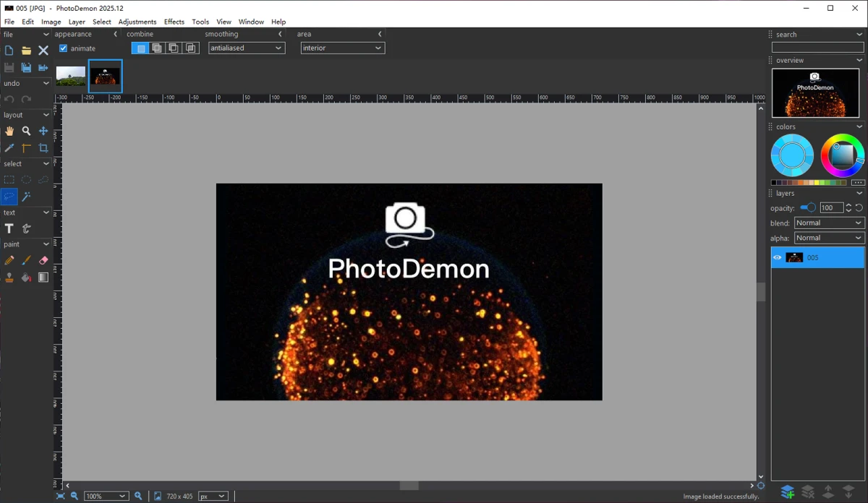Click the landscape image thumbnail

pyautogui.click(x=71, y=76)
